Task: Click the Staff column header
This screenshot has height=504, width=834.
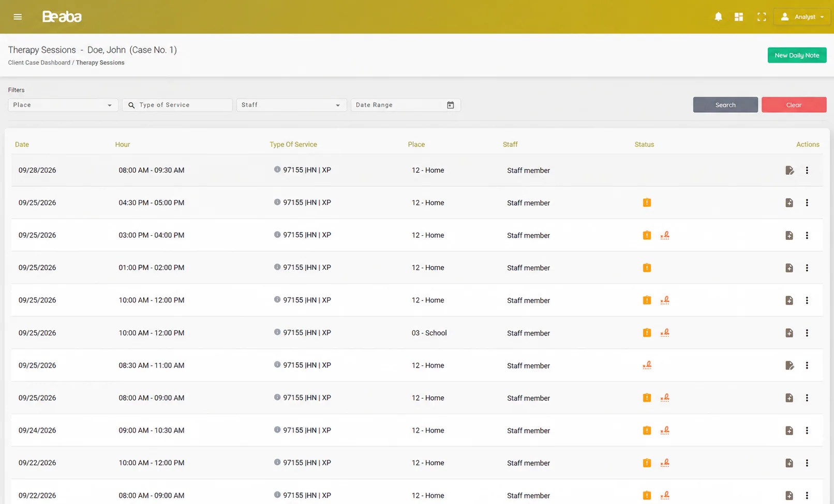Action: click(510, 144)
